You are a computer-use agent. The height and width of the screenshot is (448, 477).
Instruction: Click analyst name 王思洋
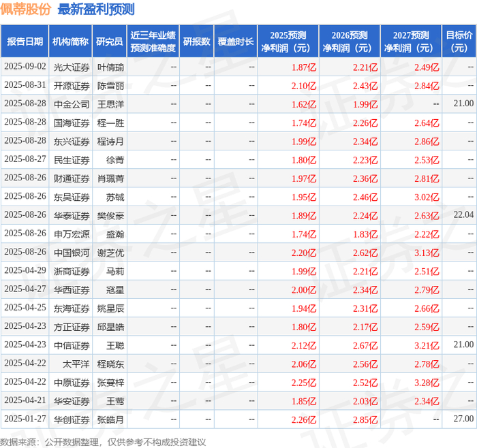tap(110, 104)
